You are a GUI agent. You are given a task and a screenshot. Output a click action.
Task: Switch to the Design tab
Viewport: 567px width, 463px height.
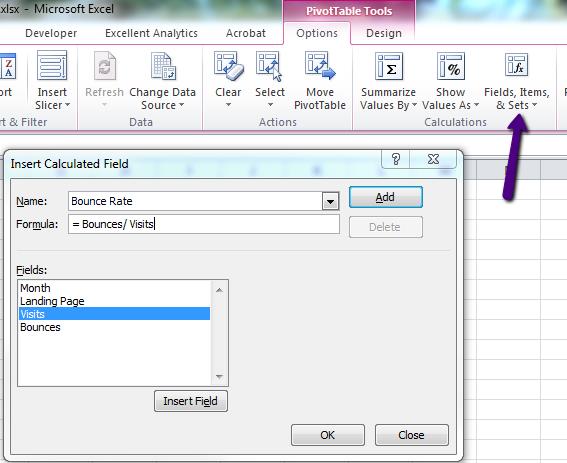pyautogui.click(x=384, y=33)
